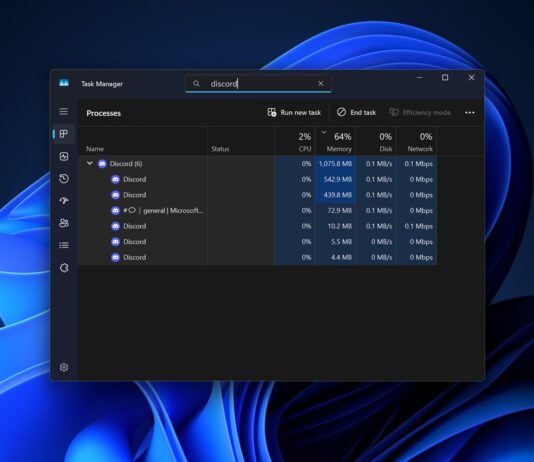
Task: Click the Task Manager app icon
Action: (64, 83)
